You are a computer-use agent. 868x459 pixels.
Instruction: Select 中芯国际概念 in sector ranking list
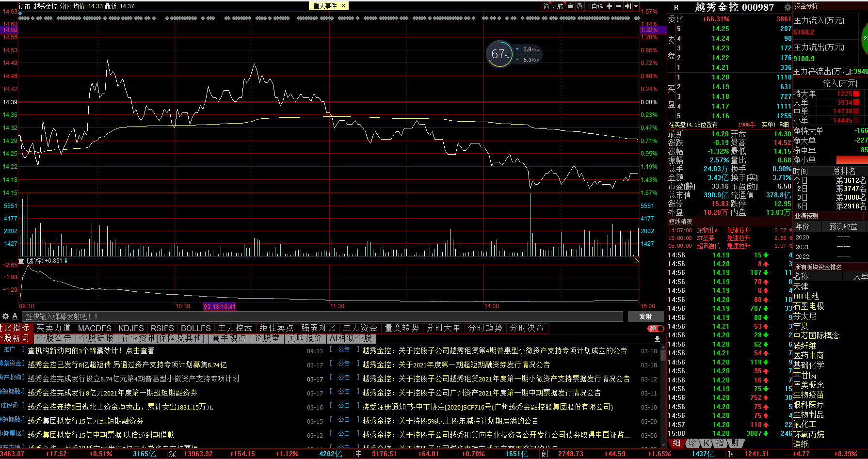click(817, 335)
